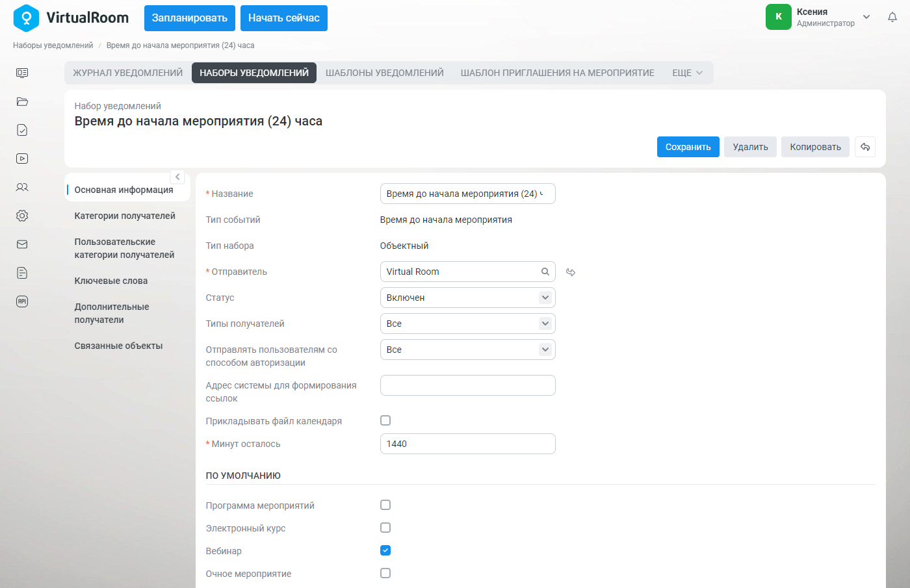This screenshot has width=910, height=588.
Task: Open Шаблон приглашения на мероприятие tab
Action: coord(558,73)
